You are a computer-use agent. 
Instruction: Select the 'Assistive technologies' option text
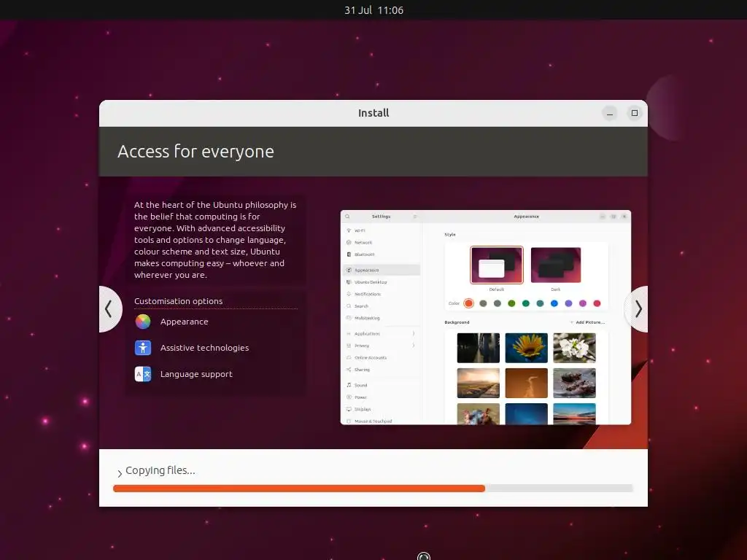204,348
